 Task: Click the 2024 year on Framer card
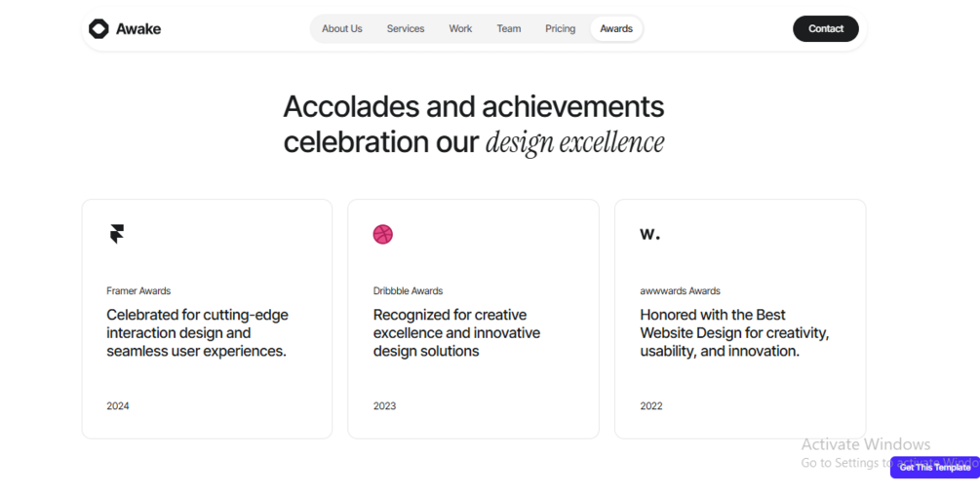coord(118,406)
